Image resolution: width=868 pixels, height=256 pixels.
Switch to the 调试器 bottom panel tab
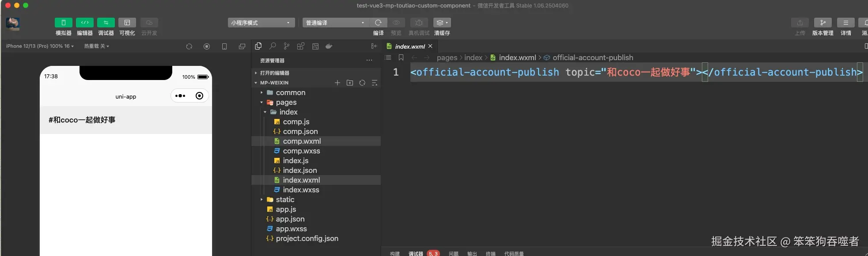click(x=416, y=253)
